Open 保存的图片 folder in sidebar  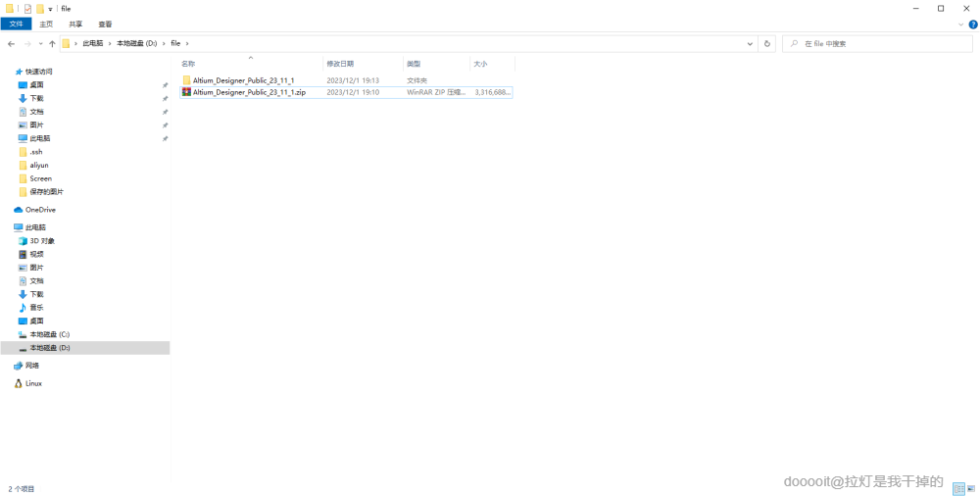tap(46, 192)
